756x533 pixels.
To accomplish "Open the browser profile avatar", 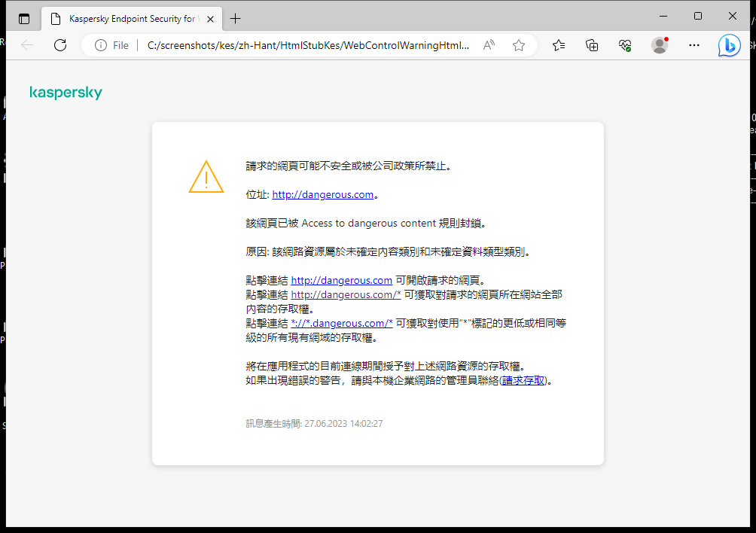I will [659, 45].
